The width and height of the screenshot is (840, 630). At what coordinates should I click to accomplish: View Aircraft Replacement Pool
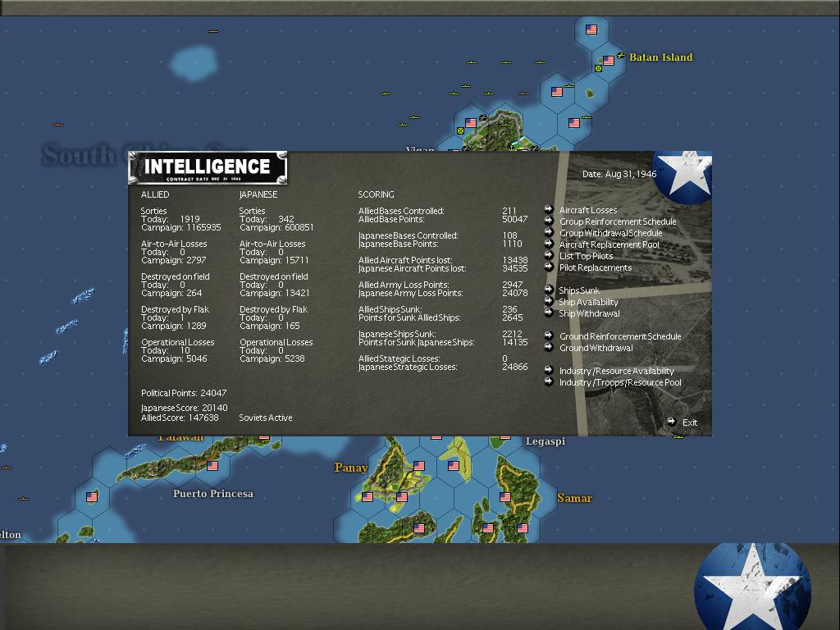[609, 244]
